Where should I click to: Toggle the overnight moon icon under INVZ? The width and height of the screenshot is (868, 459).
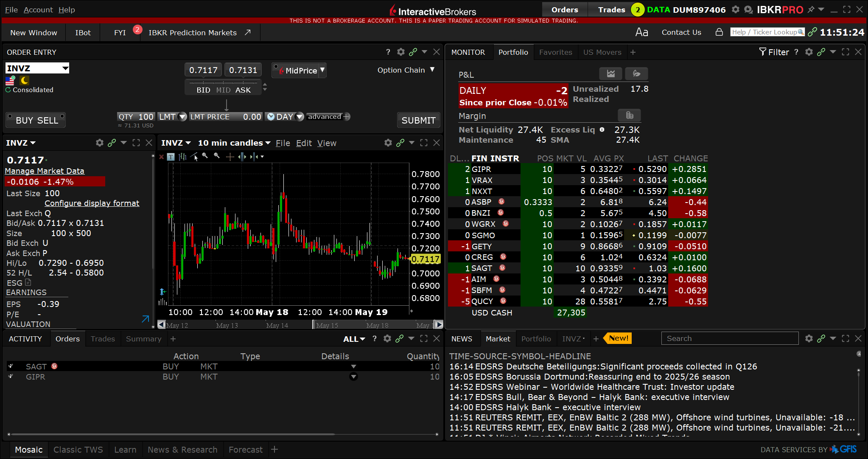point(25,80)
